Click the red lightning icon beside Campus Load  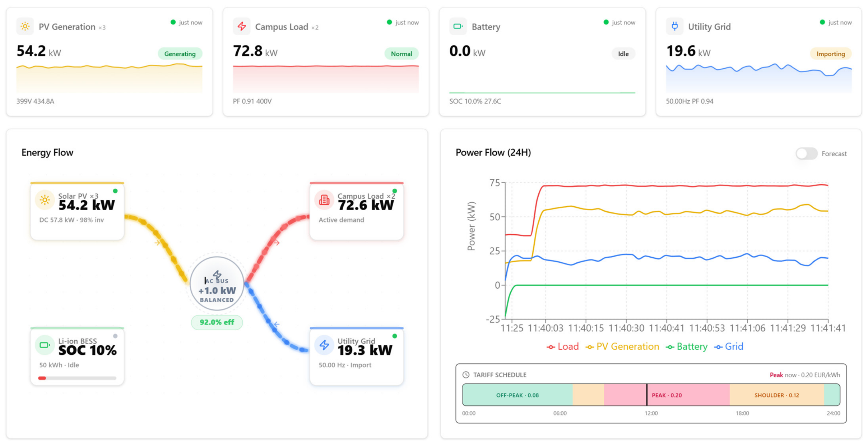[242, 27]
